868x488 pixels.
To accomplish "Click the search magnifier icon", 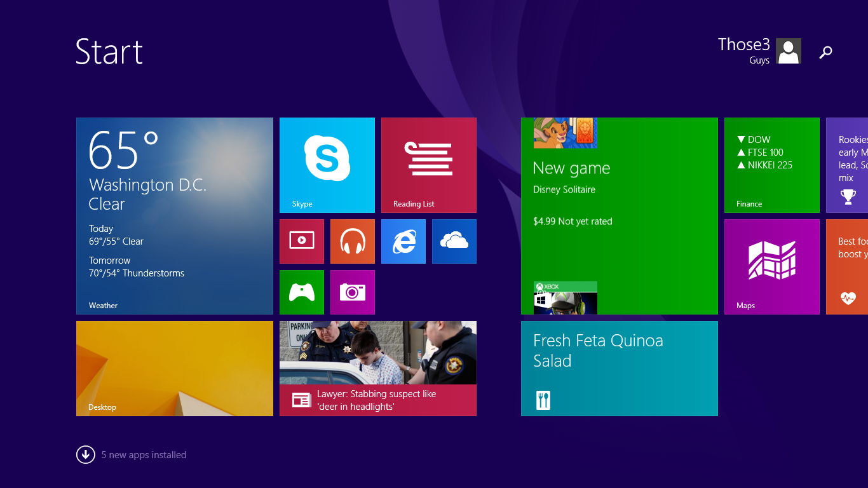I will point(825,52).
